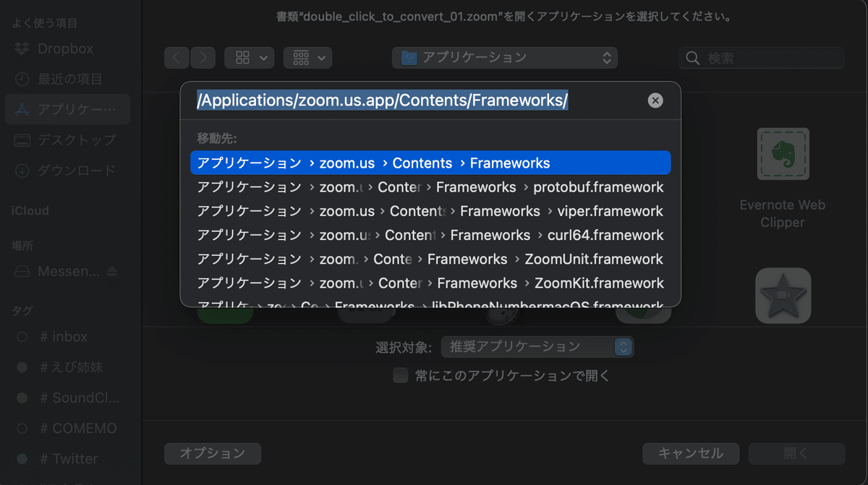This screenshot has height=485, width=868.
Task: Click the タグ sidebar section header
Action: point(22,311)
